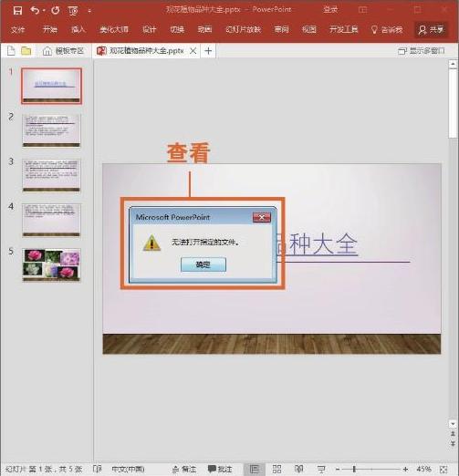Click the 告诉我 lightbulb search box

(x=387, y=29)
